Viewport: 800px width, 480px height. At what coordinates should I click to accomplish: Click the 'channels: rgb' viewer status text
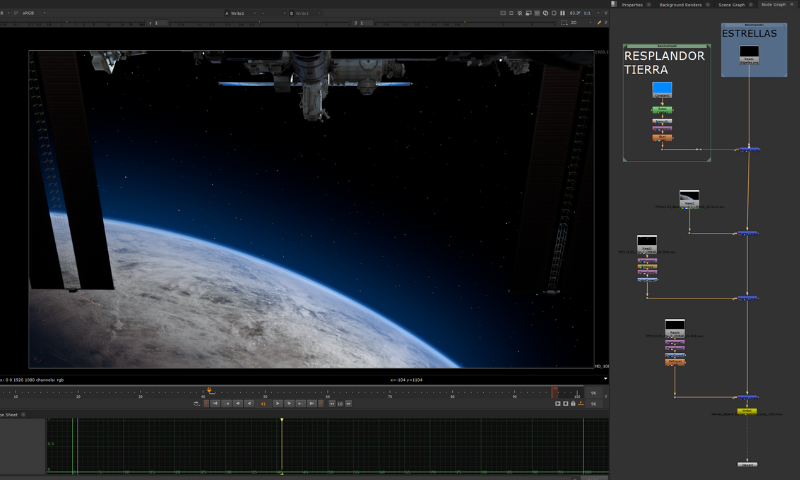50,380
